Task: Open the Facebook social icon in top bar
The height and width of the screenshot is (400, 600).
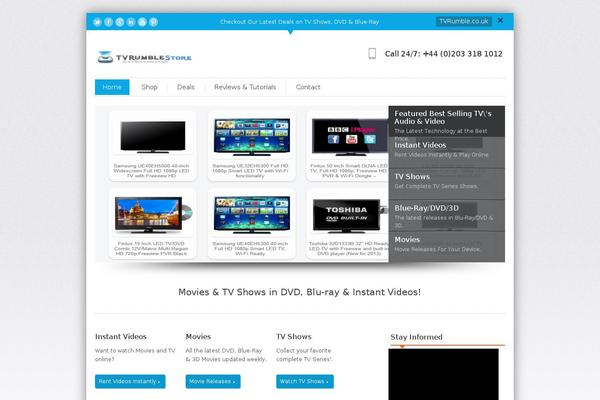Action: [109, 22]
